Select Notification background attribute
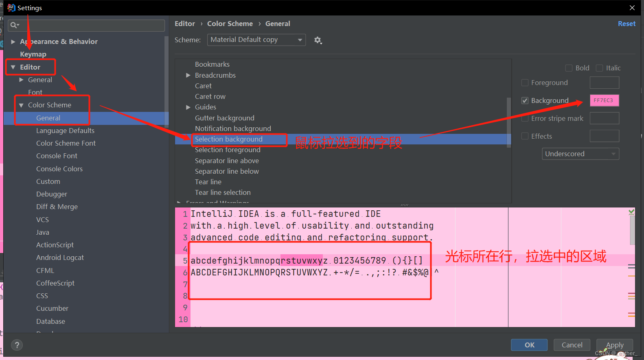This screenshot has width=644, height=360. coord(233,129)
